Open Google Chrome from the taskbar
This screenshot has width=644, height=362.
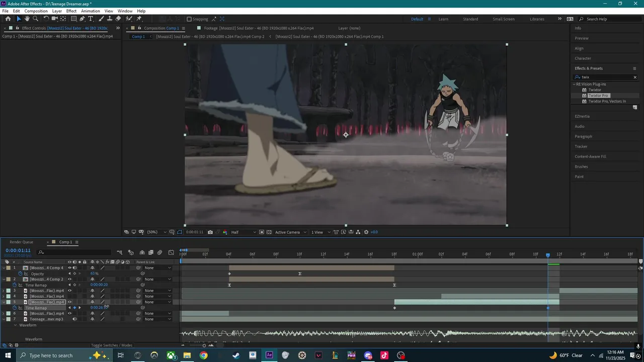point(203,355)
